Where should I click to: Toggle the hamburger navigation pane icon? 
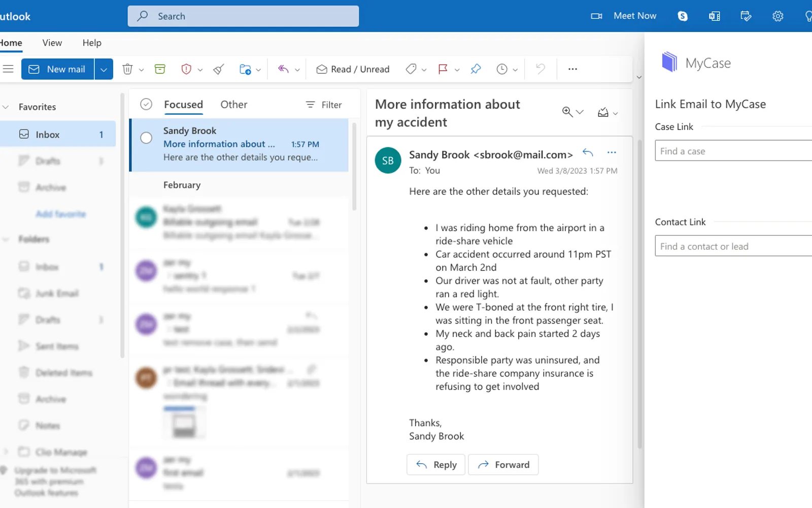pos(8,69)
